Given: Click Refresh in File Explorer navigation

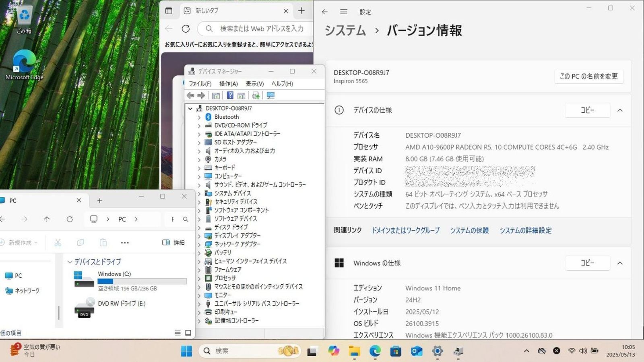Looking at the screenshot, I should (70, 219).
